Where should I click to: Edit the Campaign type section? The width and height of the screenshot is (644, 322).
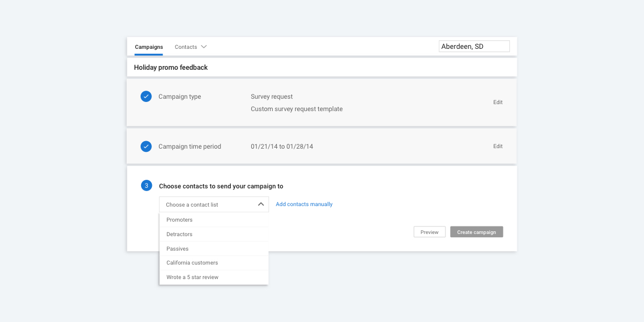[498, 102]
